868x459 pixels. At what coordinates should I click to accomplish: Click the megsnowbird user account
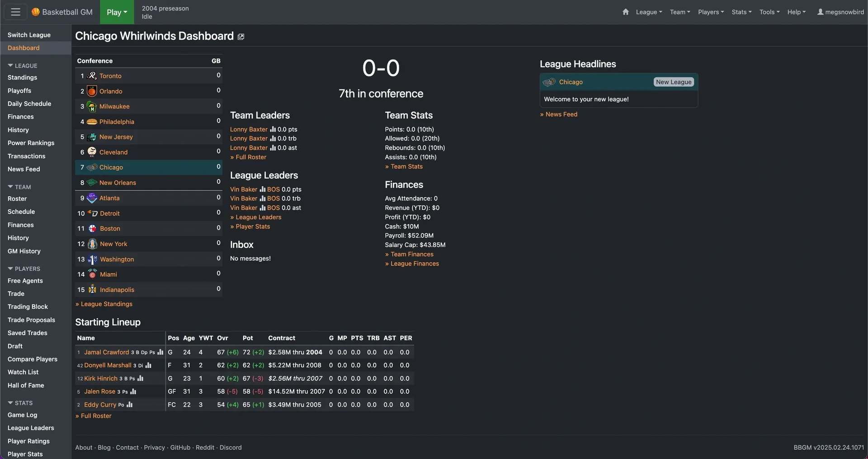840,12
